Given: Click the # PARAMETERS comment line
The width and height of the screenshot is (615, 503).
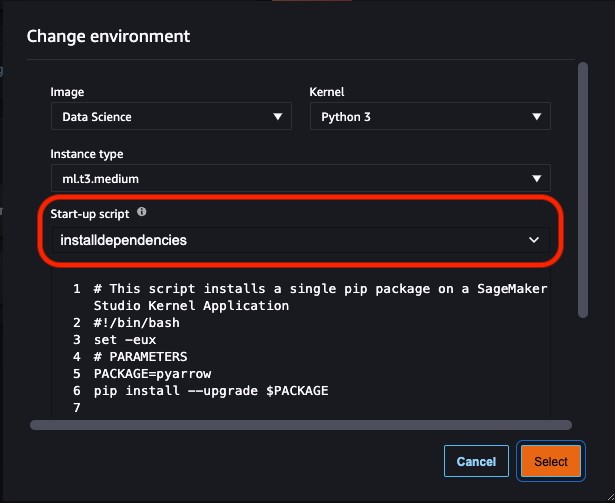Looking at the screenshot, I should pyautogui.click(x=140, y=357).
